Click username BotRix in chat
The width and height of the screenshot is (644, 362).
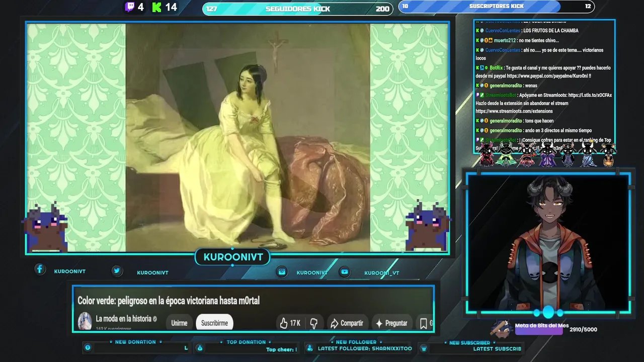point(496,68)
